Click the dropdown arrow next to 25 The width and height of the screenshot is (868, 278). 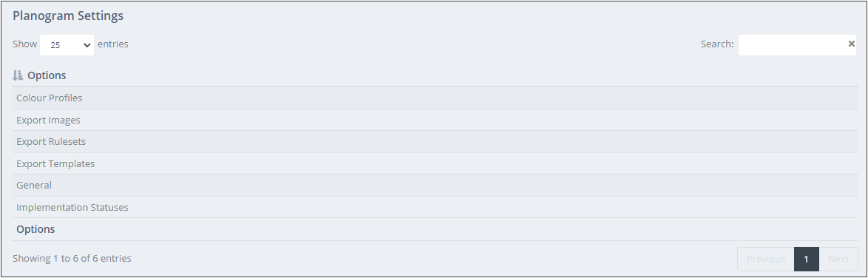point(87,45)
